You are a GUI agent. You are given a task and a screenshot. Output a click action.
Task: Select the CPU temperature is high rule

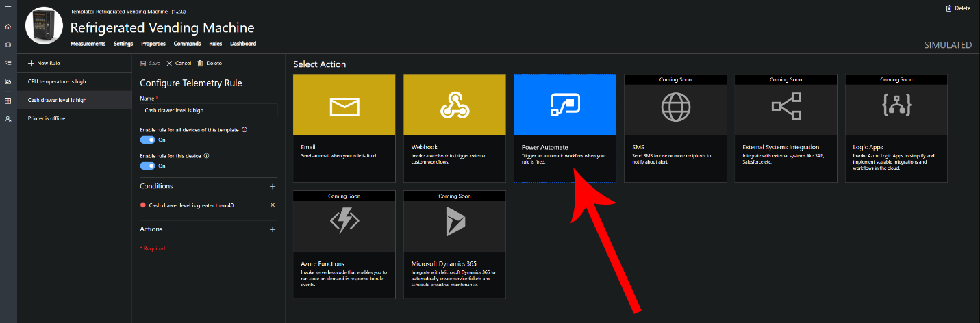pyautogui.click(x=74, y=81)
